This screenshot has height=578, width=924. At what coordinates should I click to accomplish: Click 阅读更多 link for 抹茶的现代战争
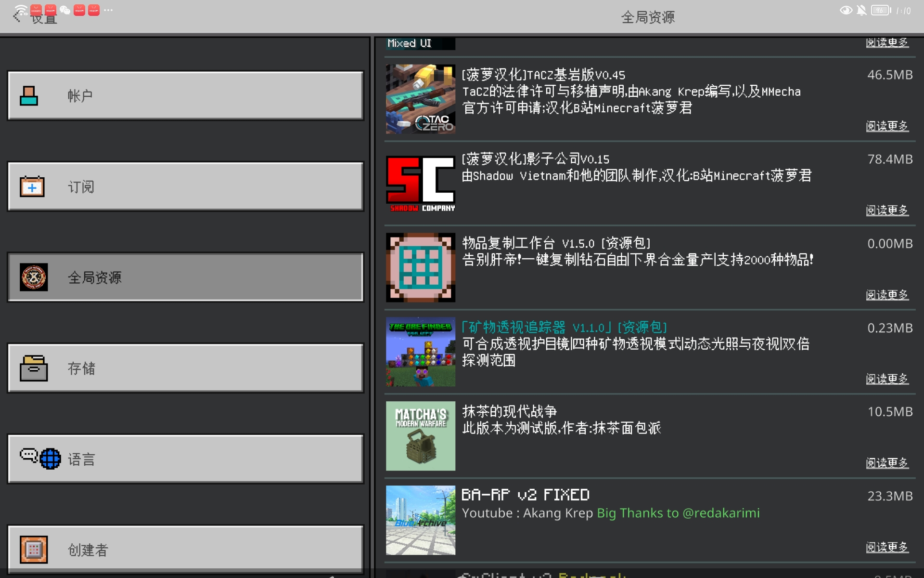886,463
